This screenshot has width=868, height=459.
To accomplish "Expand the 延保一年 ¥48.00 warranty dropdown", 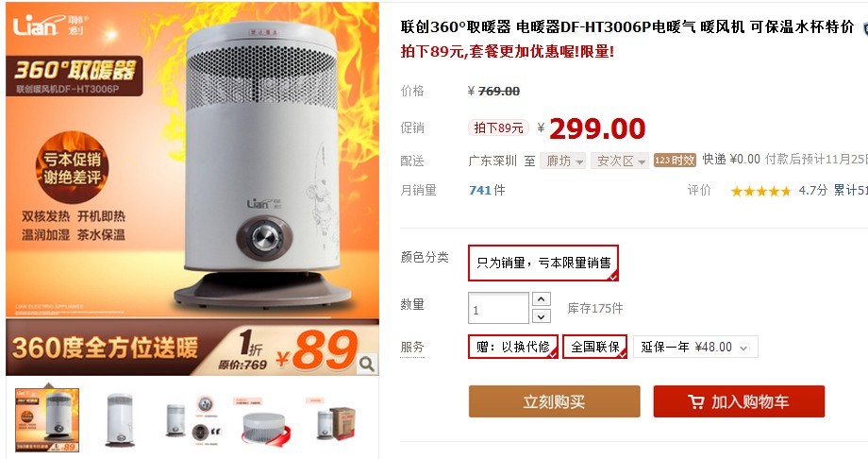I will (695, 347).
